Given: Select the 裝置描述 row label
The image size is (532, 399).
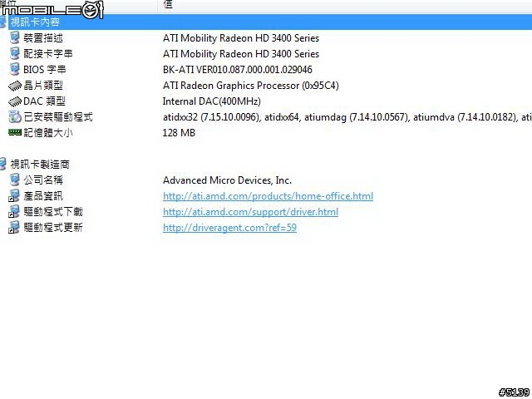Looking at the screenshot, I should [x=43, y=38].
